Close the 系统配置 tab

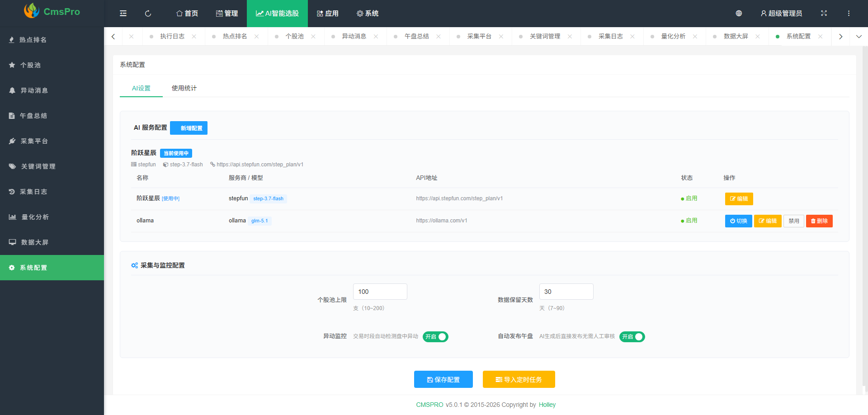tap(820, 37)
